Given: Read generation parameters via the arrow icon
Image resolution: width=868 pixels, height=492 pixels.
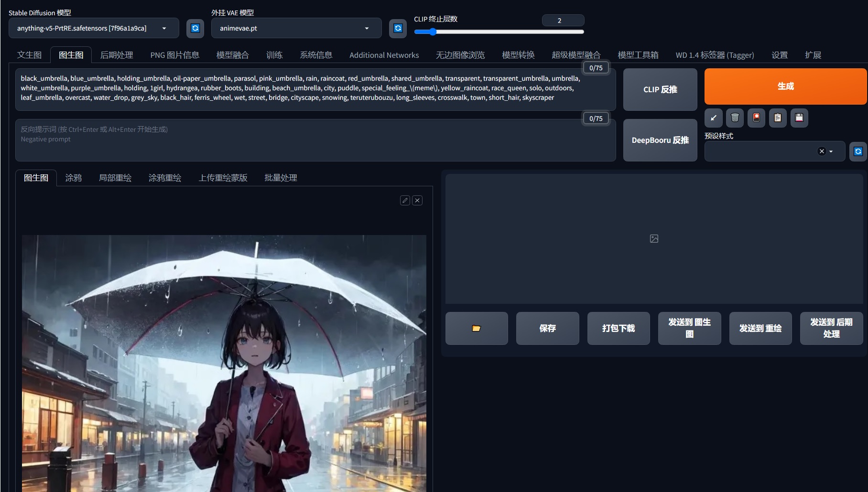Looking at the screenshot, I should click(713, 118).
